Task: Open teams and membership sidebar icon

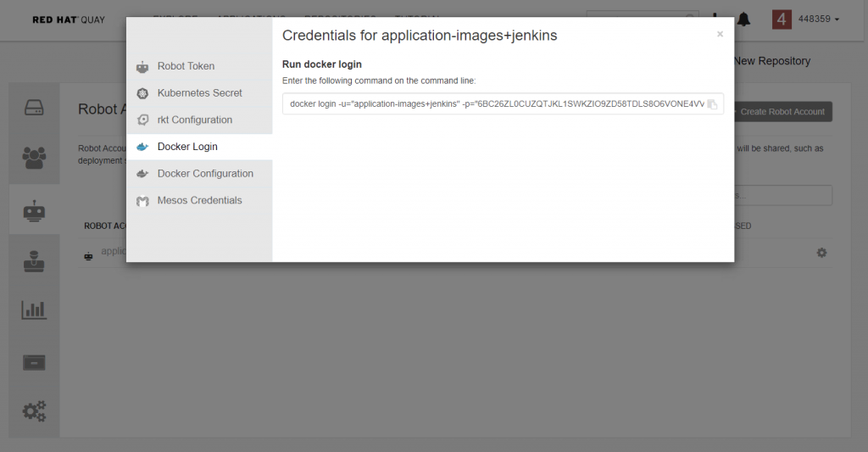Action: 34,158
